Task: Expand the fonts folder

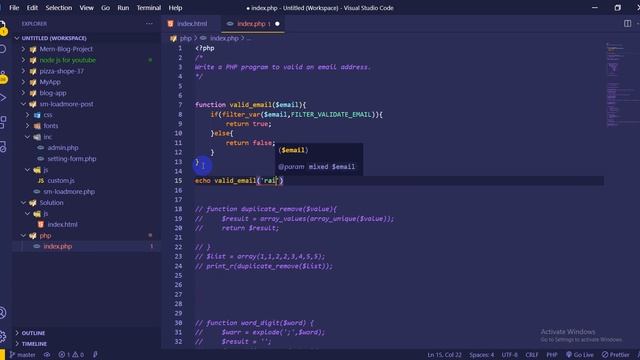Action: coord(51,126)
